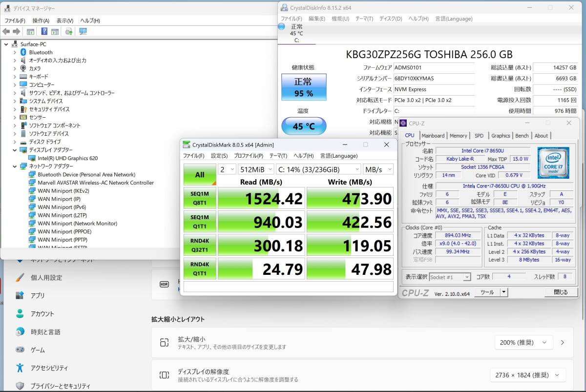586x392 pixels.
Task: Click the ディスプレイの解像度 resolution icon
Action: 164,375
